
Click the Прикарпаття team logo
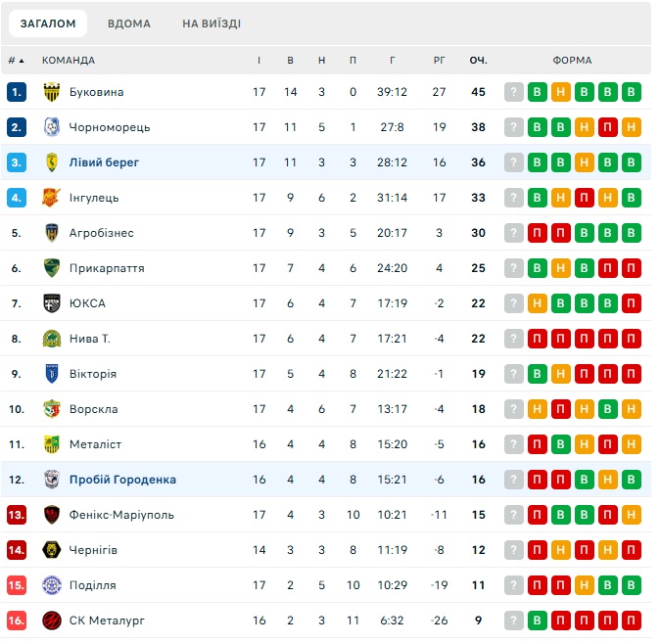coord(52,268)
